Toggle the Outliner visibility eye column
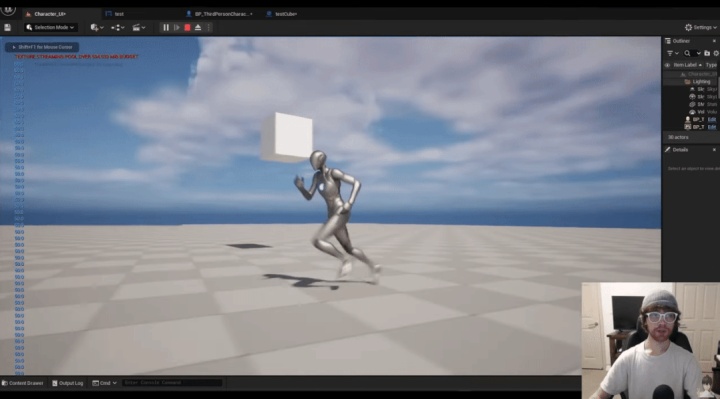 [667, 65]
